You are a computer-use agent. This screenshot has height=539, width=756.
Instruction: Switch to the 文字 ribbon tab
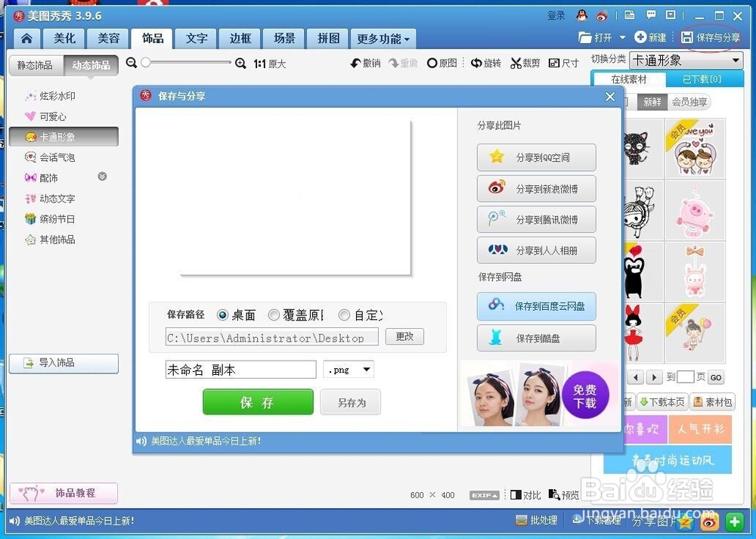pyautogui.click(x=196, y=38)
